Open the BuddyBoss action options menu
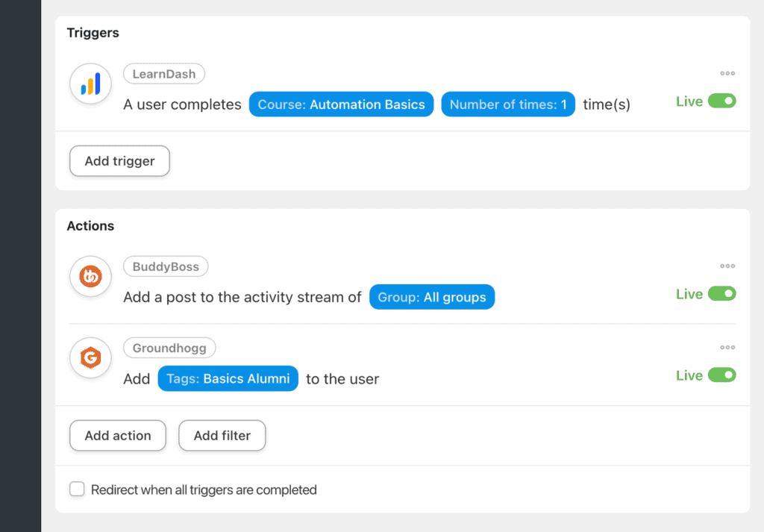The width and height of the screenshot is (764, 532). click(x=727, y=266)
